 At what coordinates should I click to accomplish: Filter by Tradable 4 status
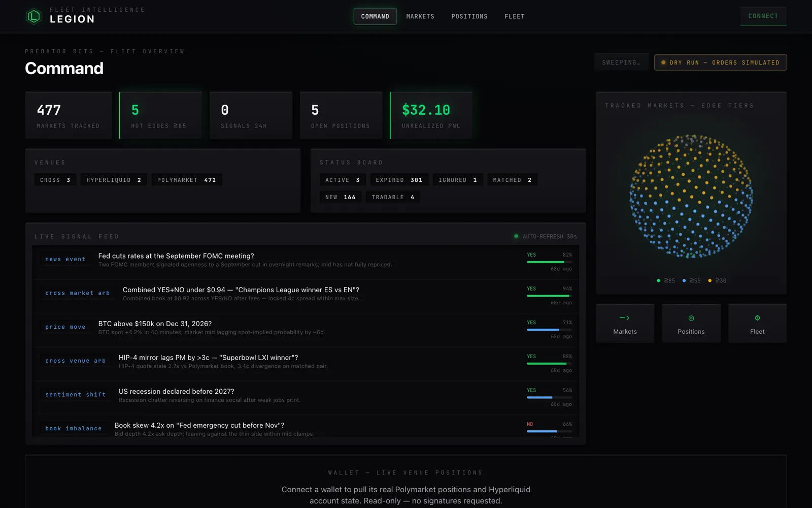[x=393, y=197]
